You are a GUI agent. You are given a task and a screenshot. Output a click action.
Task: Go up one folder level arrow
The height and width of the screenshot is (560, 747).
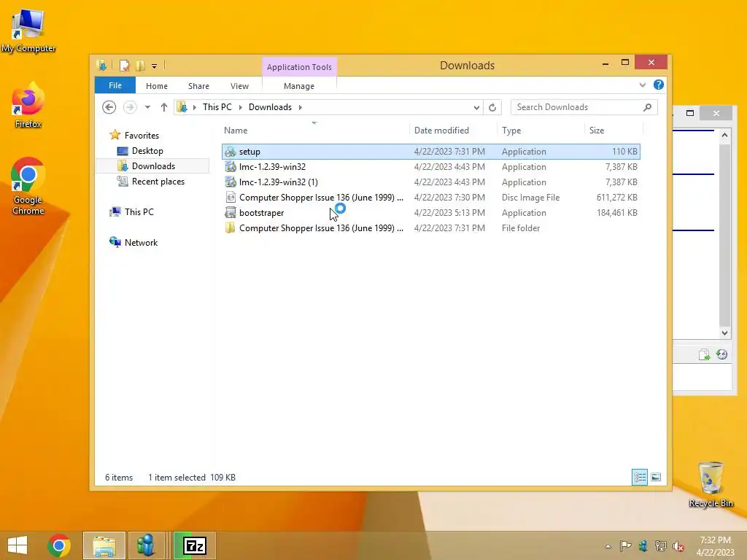164,107
